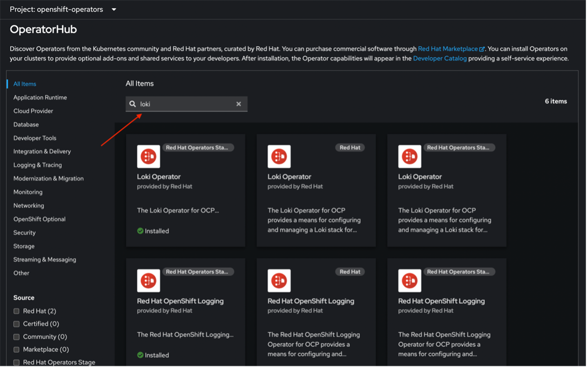Click into the loki search input field
The image size is (588, 367).
[x=186, y=104]
